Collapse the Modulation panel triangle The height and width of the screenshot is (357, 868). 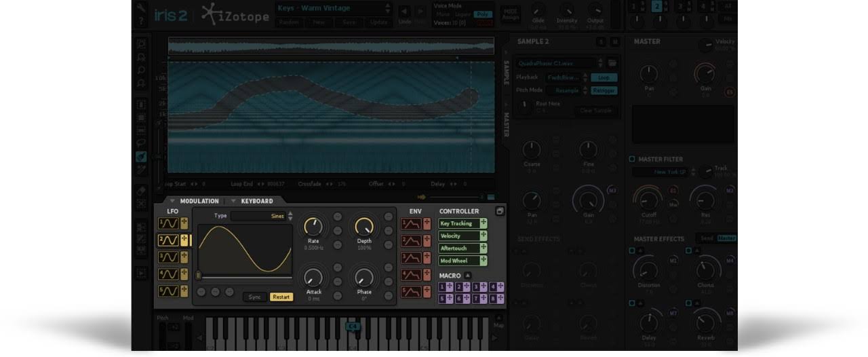pyautogui.click(x=172, y=201)
